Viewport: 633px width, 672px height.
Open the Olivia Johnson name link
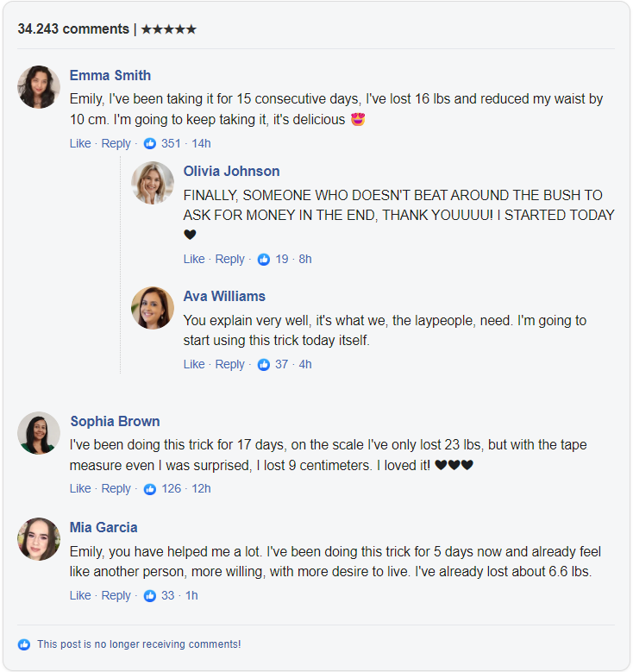231,171
